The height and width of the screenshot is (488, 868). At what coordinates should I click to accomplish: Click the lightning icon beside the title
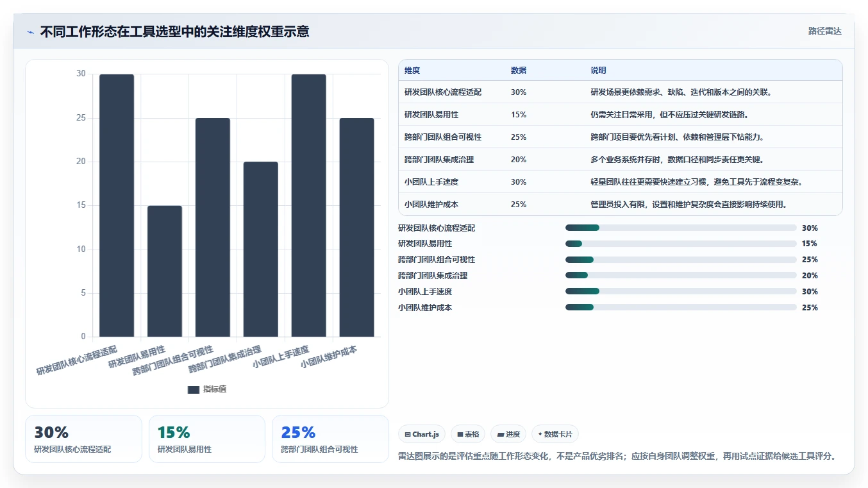pos(31,31)
